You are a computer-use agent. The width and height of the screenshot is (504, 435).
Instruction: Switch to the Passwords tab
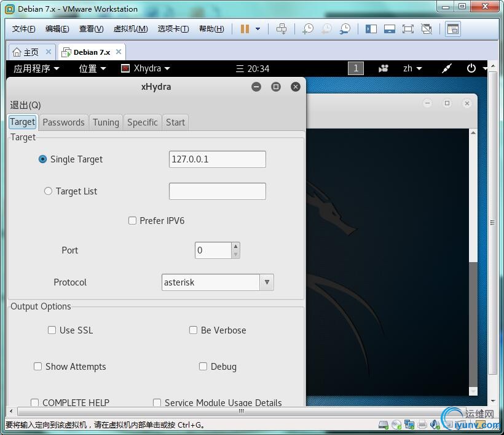tap(63, 122)
